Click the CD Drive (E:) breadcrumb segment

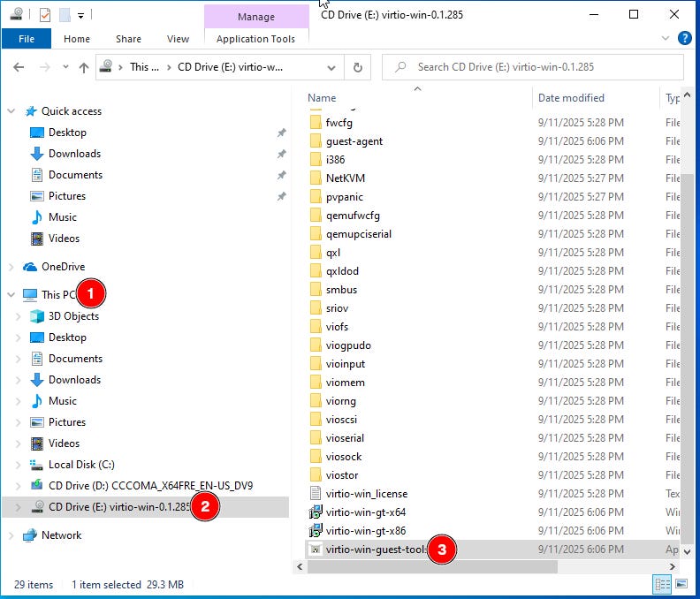(231, 67)
